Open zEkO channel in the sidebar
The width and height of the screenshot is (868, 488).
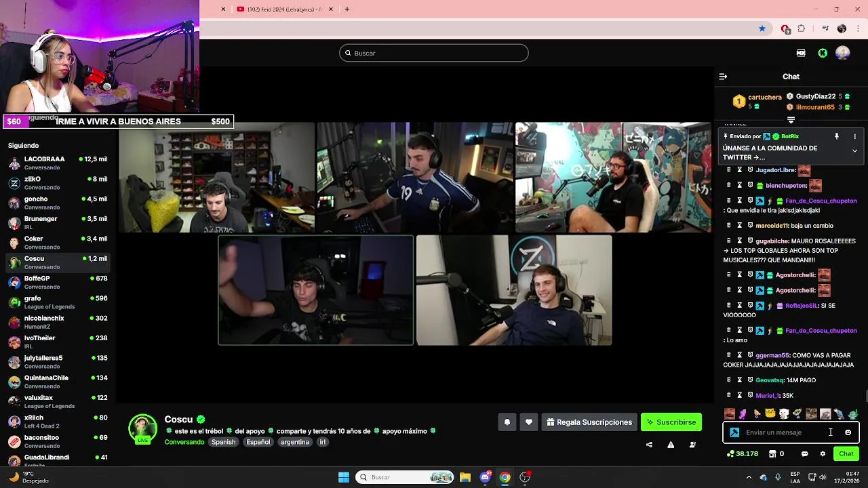(58, 183)
